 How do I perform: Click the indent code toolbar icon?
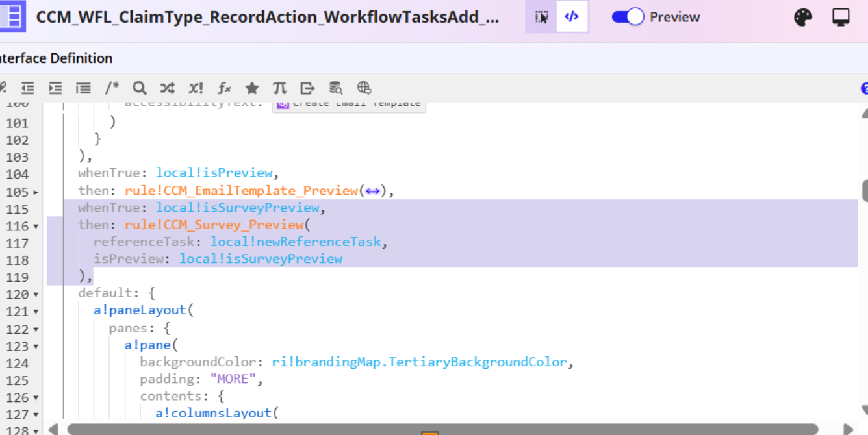coord(55,88)
